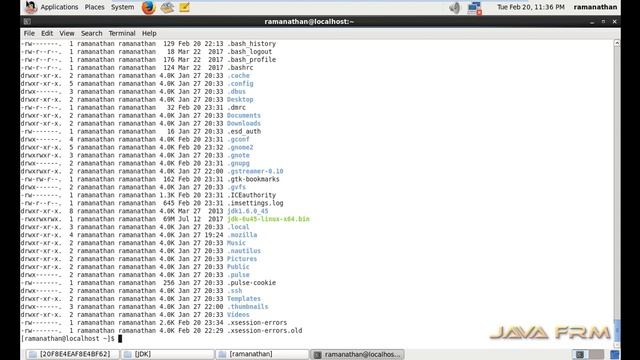
Task: Click the .bash_history file name
Action: 251,44
